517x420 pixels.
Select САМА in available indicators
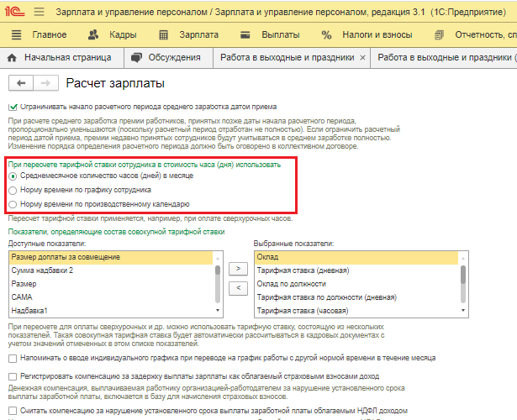(x=112, y=297)
